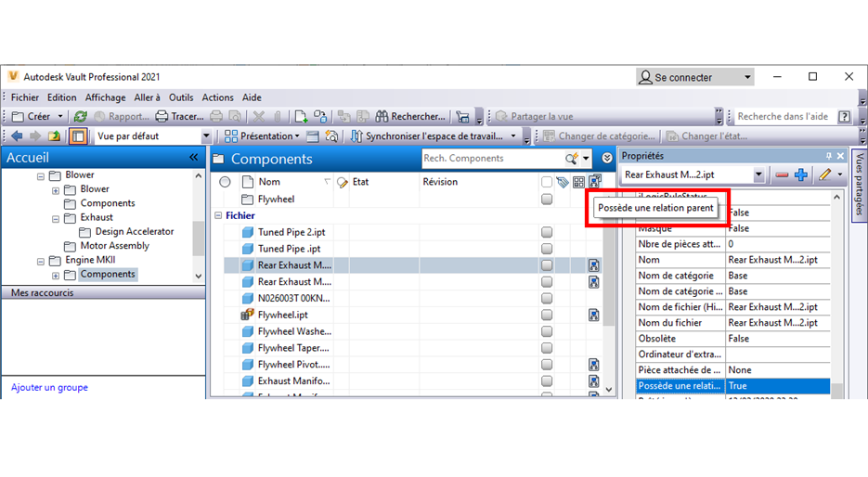Click the find in view magnifier icon
The width and height of the screenshot is (868, 477).
pos(331,136)
